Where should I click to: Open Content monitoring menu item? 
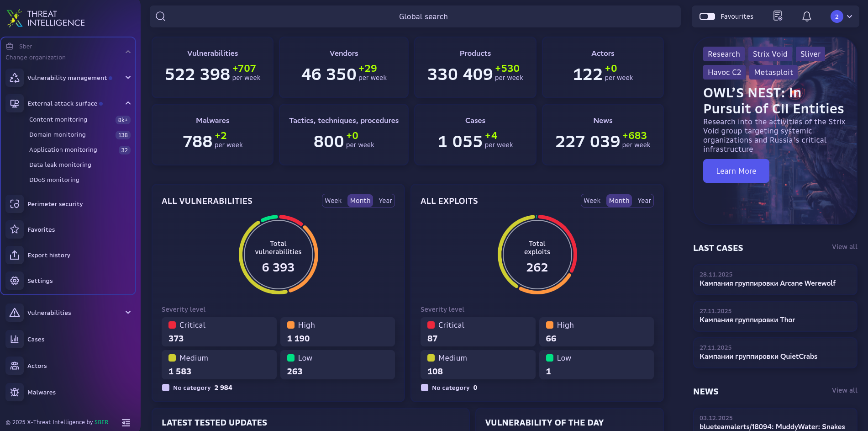tap(58, 120)
